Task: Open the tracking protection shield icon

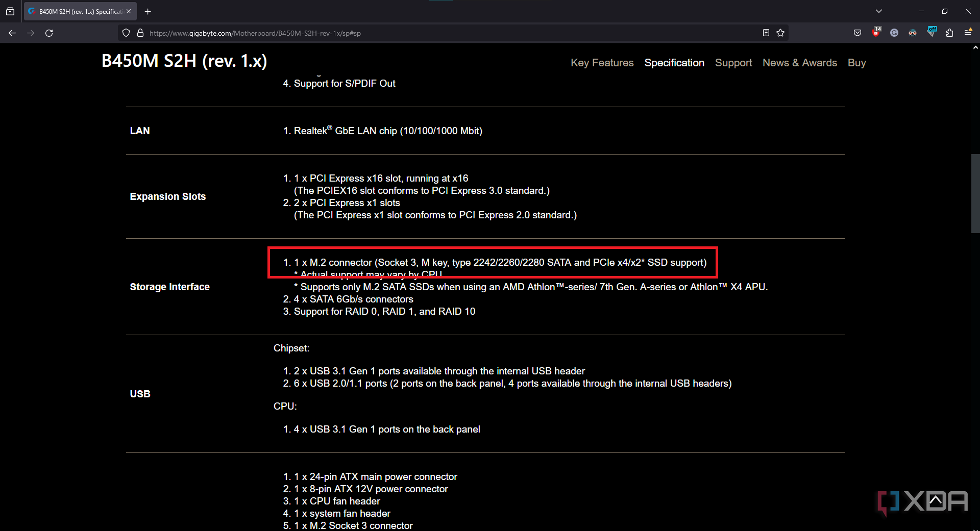Action: 126,33
